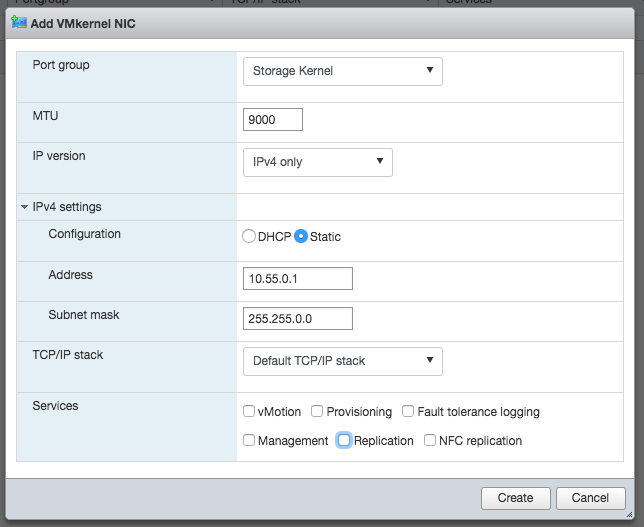Select the Static radio button
The image size is (644, 527).
[301, 236]
